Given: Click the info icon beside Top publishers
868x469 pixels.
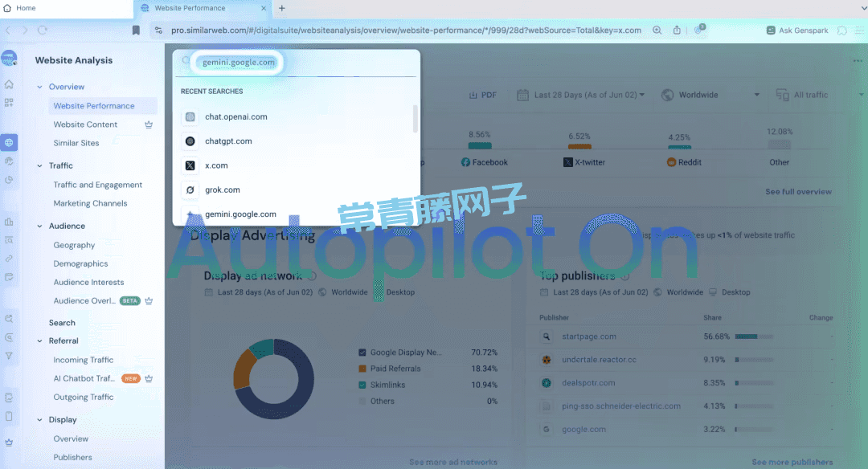Looking at the screenshot, I should [x=625, y=275].
